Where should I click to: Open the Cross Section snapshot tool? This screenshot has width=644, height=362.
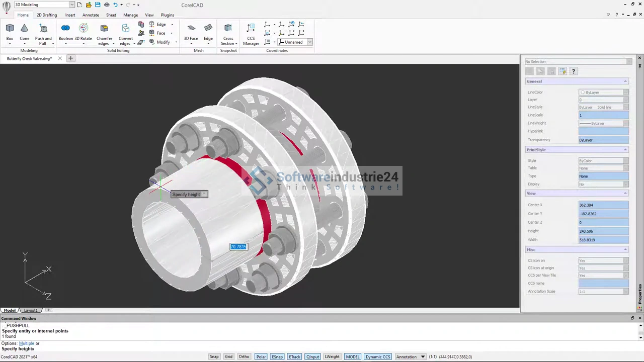click(228, 33)
